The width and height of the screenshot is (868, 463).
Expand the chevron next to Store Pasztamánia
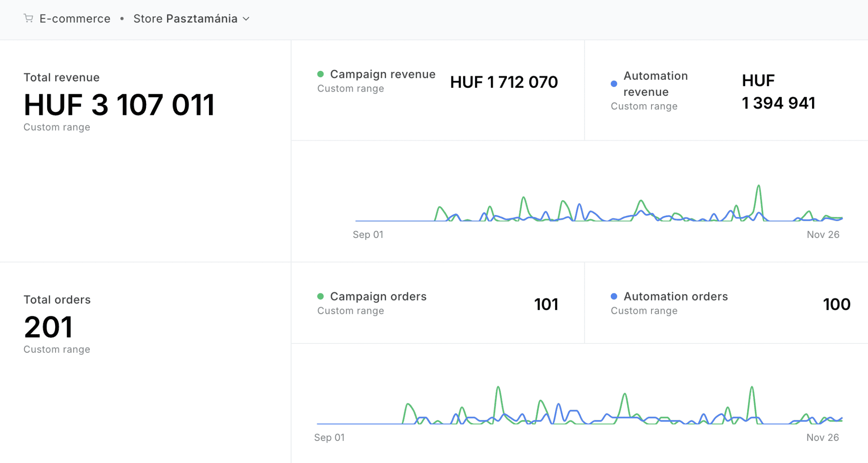[x=246, y=19]
